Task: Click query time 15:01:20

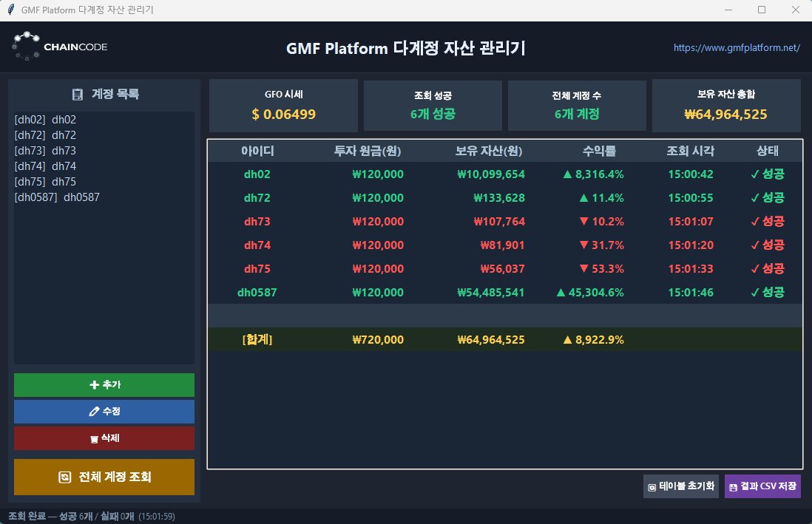Action: click(x=690, y=245)
